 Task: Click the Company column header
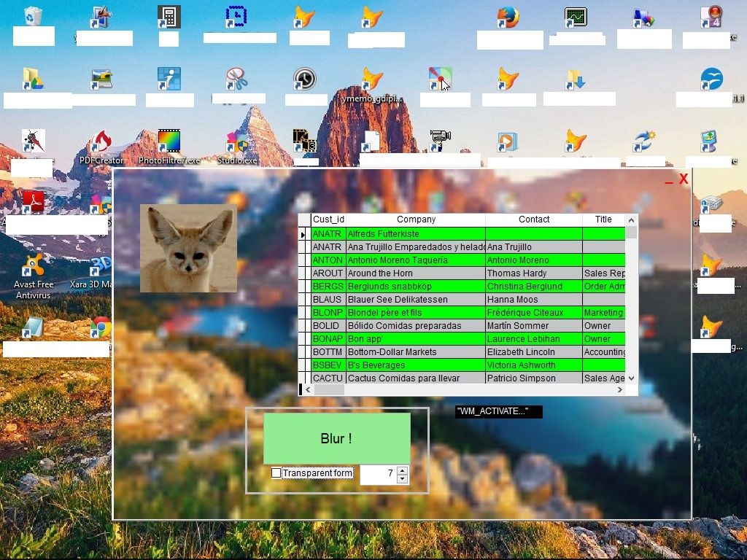[416, 219]
